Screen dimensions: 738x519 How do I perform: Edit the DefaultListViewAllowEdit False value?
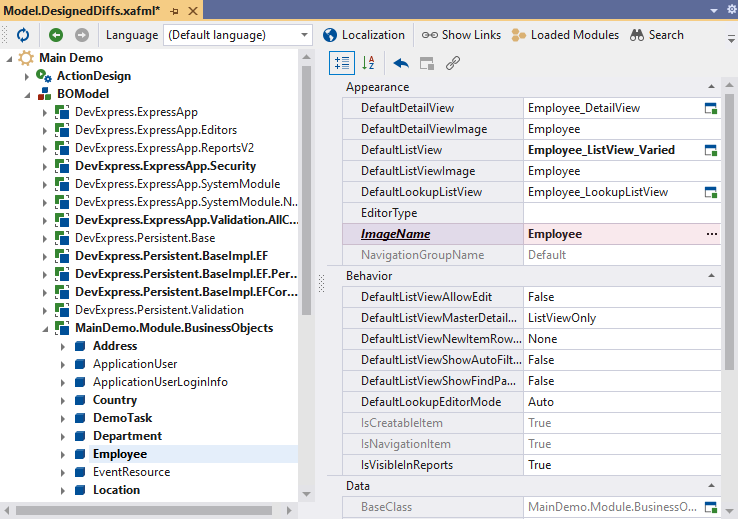pos(622,297)
